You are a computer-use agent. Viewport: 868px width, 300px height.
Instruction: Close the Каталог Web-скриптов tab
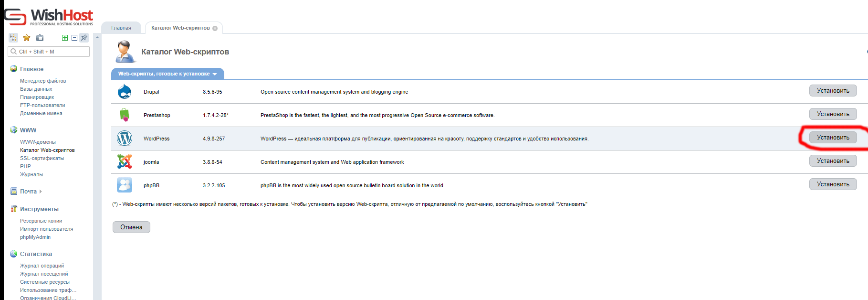pyautogui.click(x=215, y=28)
